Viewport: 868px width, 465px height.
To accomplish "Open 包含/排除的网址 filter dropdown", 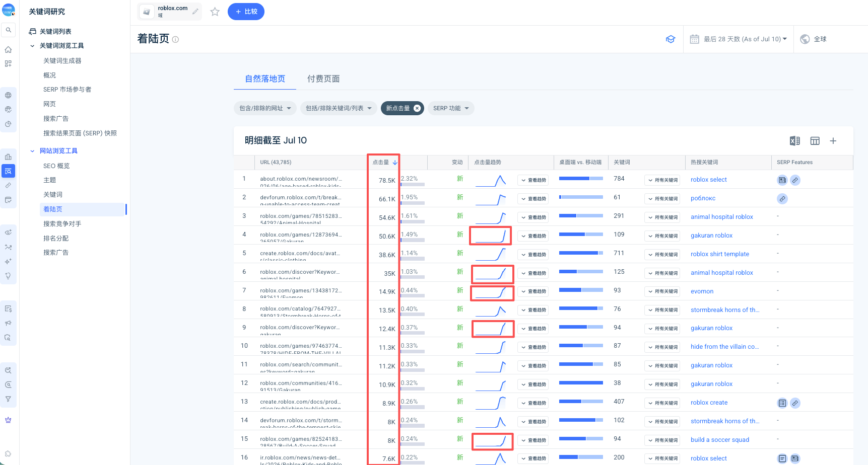I will click(265, 108).
